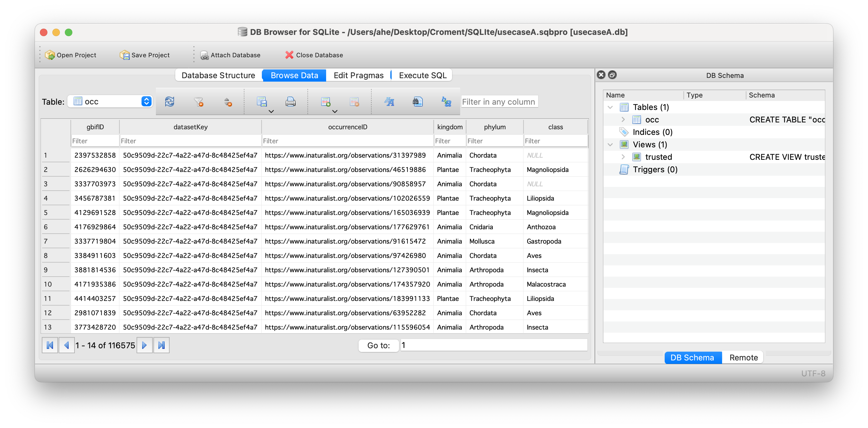The height and width of the screenshot is (428, 868).
Task: Click the Save Project button label
Action: (x=151, y=55)
